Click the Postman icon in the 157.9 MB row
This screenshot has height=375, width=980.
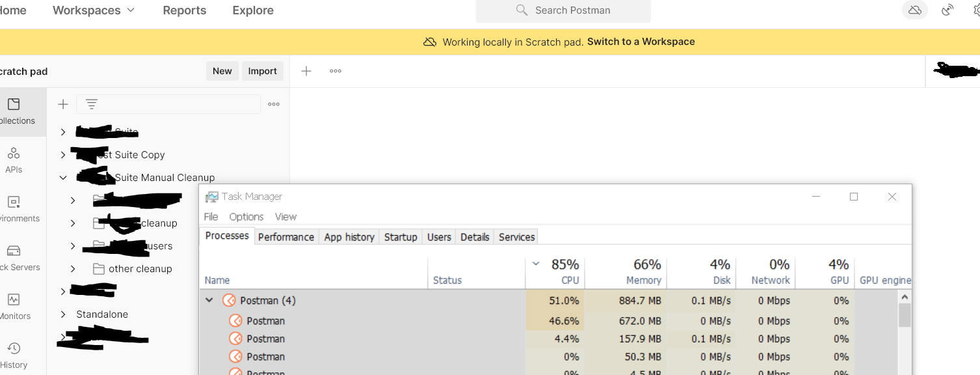click(235, 339)
